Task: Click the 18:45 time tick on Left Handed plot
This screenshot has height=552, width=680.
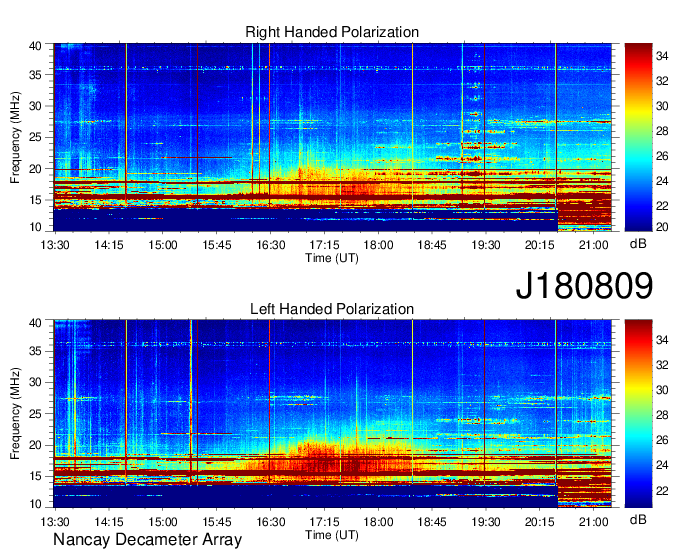Action: pos(432,522)
